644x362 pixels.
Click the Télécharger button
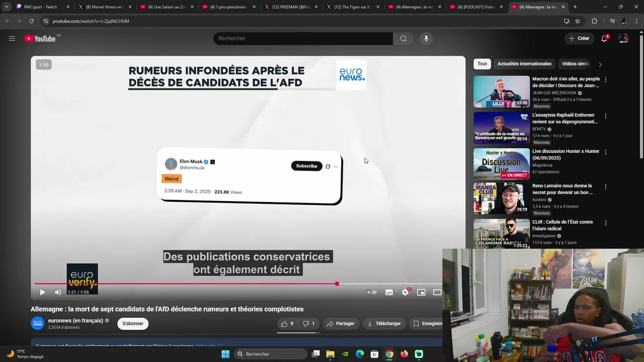384,324
